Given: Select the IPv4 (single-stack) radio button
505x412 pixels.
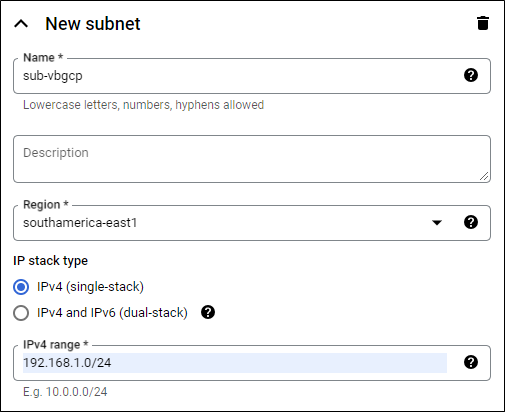Looking at the screenshot, I should pos(21,287).
